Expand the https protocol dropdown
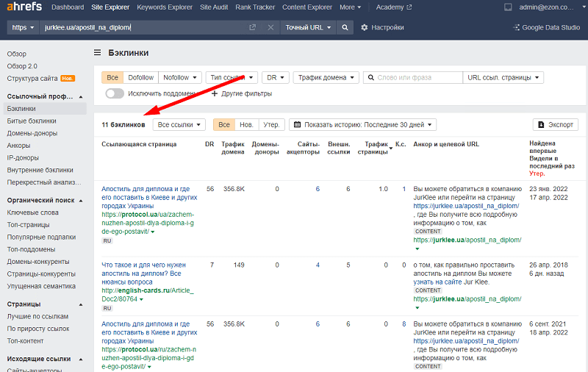Image resolution: width=588 pixels, height=372 pixels. click(x=24, y=27)
